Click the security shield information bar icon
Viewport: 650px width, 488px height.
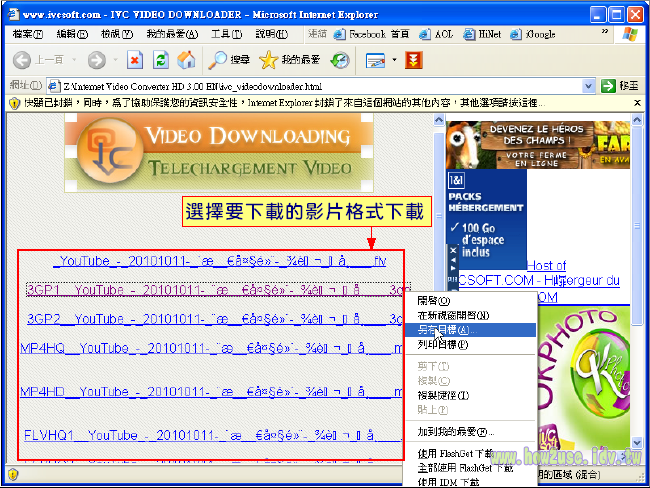pos(15,103)
